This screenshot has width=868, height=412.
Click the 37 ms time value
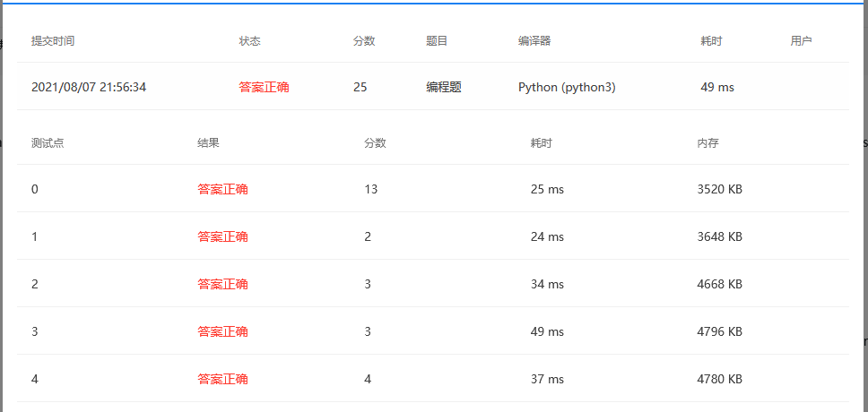point(547,380)
